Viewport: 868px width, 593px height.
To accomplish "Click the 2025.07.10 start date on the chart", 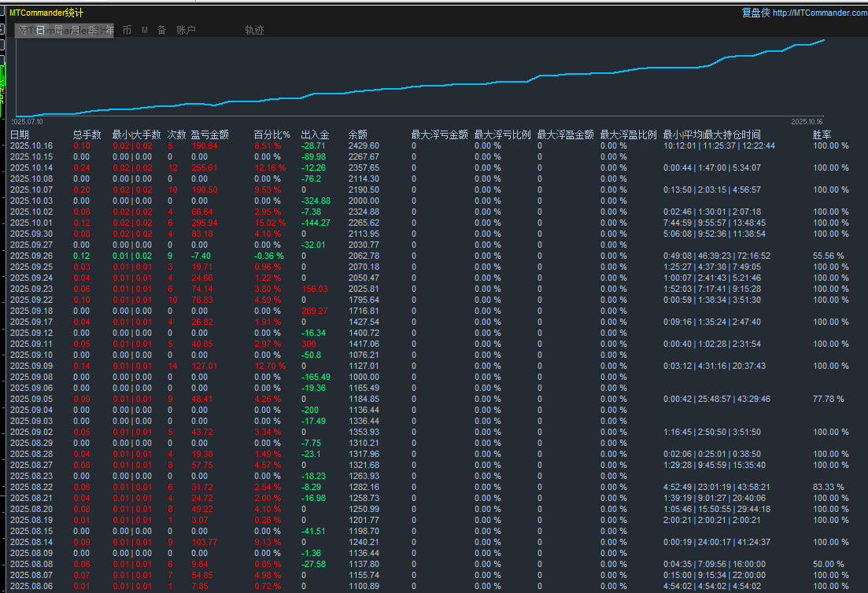I will point(28,122).
